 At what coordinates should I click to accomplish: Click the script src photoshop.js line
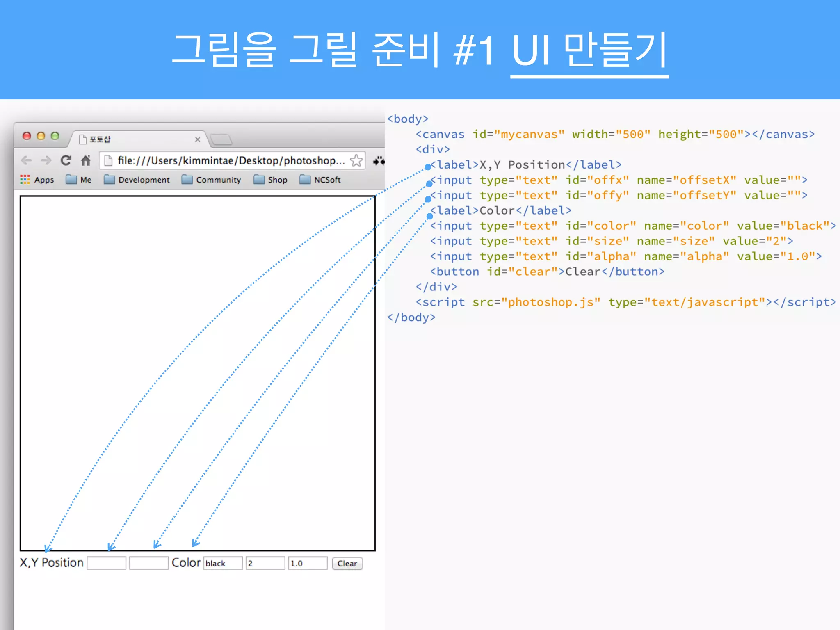click(626, 302)
